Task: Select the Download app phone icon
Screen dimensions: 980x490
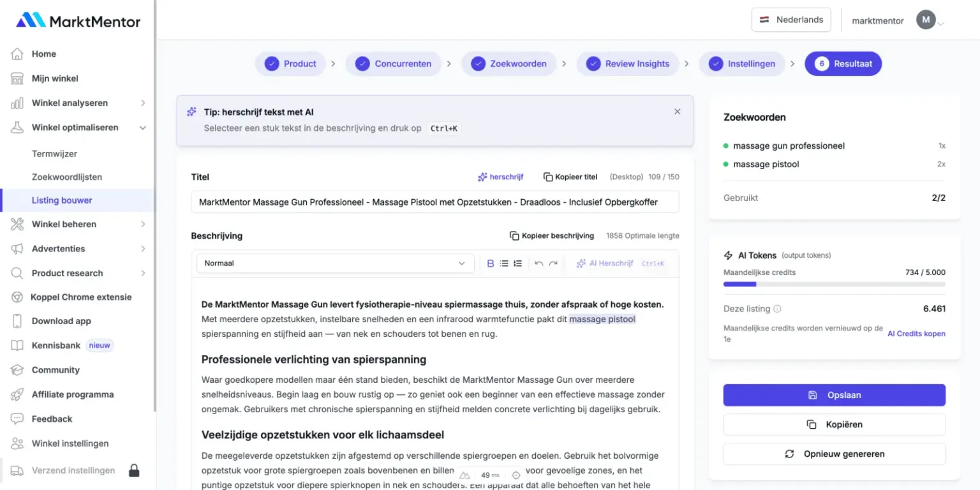Action: (17, 322)
